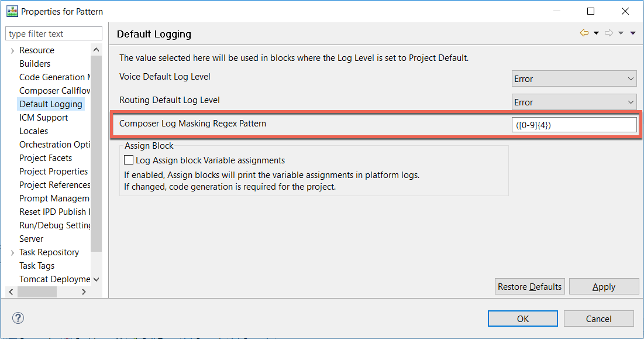Open the view menu triangle icon
The image size is (644, 339).
click(633, 33)
